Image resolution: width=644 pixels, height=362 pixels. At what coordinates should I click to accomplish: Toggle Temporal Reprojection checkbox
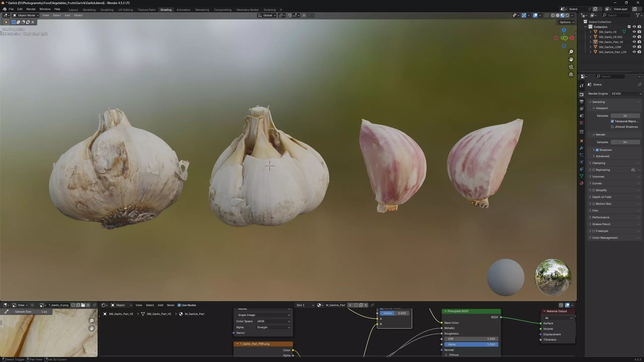click(612, 121)
